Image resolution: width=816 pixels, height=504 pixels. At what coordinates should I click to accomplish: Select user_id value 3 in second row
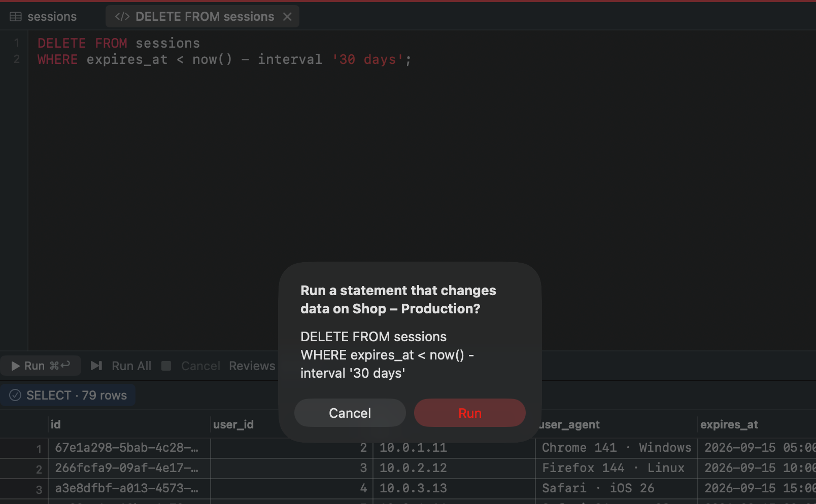(292, 468)
